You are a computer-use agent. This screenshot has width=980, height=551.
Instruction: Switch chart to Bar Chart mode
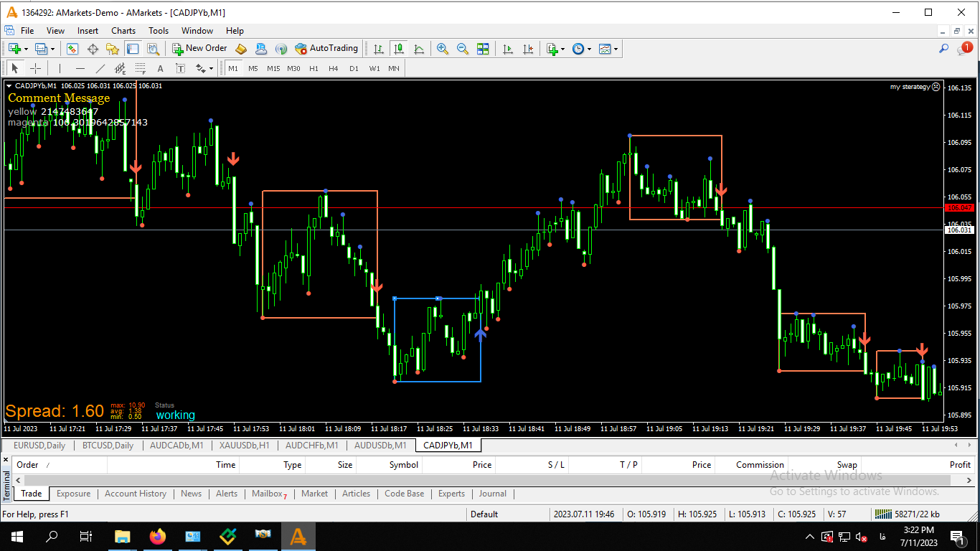click(x=379, y=49)
